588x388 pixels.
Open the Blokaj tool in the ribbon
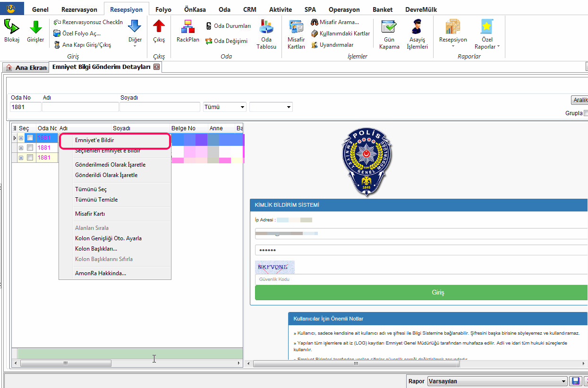coord(12,31)
